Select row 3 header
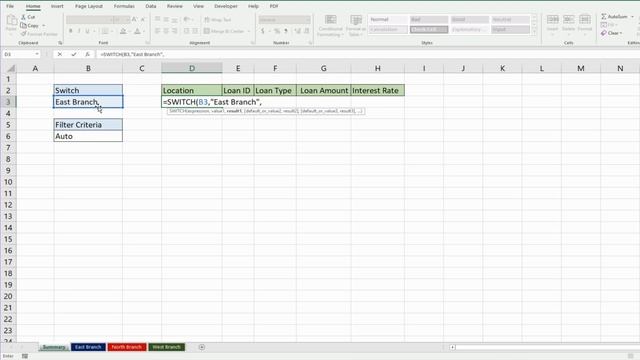 (8, 102)
